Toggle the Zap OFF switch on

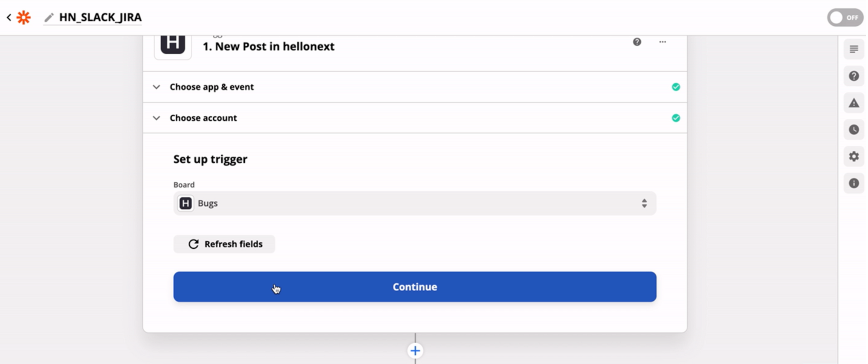(x=845, y=18)
